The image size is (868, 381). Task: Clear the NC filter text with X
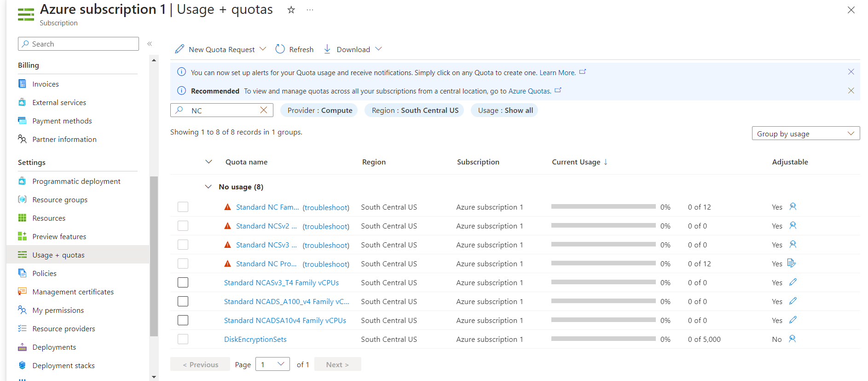coord(264,110)
